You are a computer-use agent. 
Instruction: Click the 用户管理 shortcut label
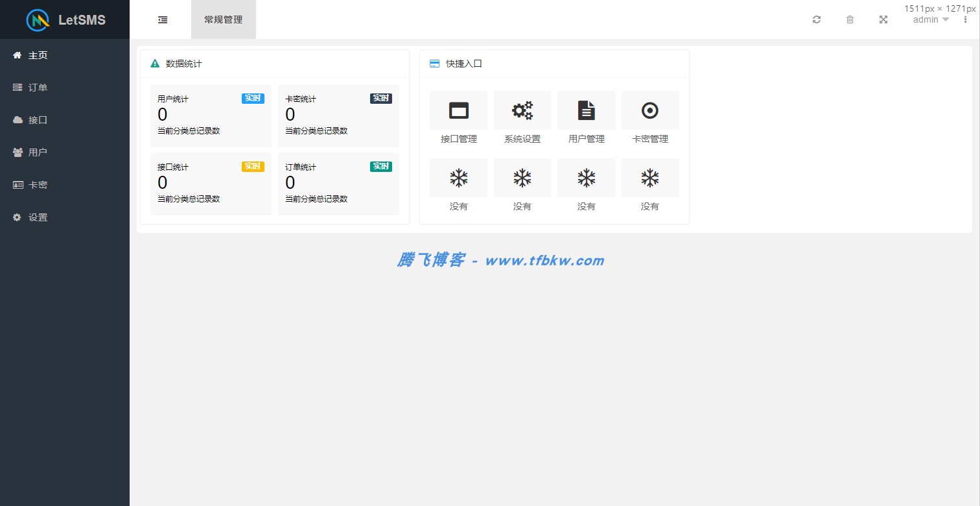coord(587,139)
